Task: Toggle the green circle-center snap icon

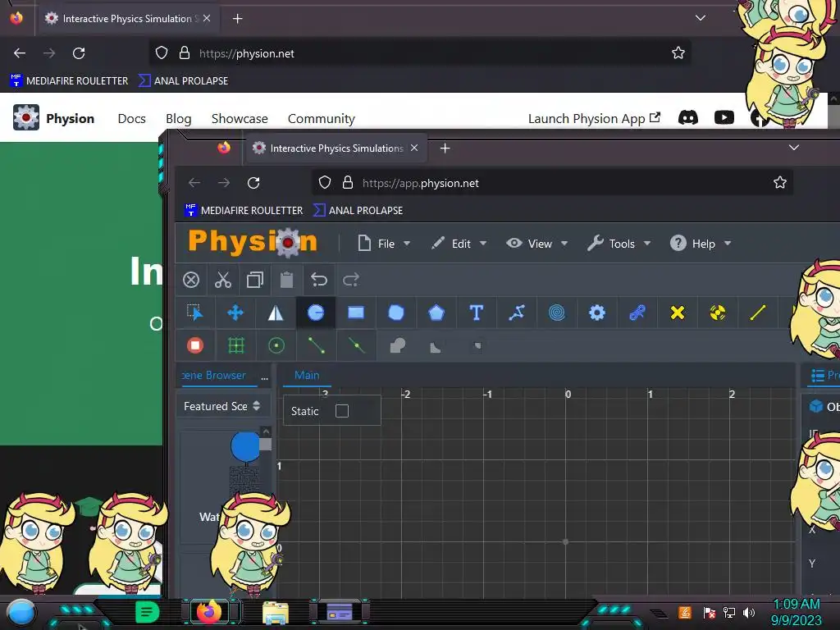Action: (276, 345)
